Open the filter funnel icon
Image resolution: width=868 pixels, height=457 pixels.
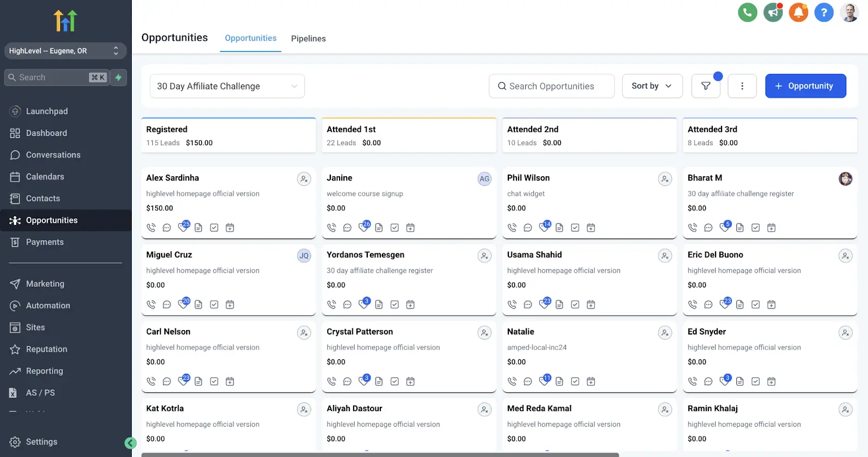coord(706,86)
